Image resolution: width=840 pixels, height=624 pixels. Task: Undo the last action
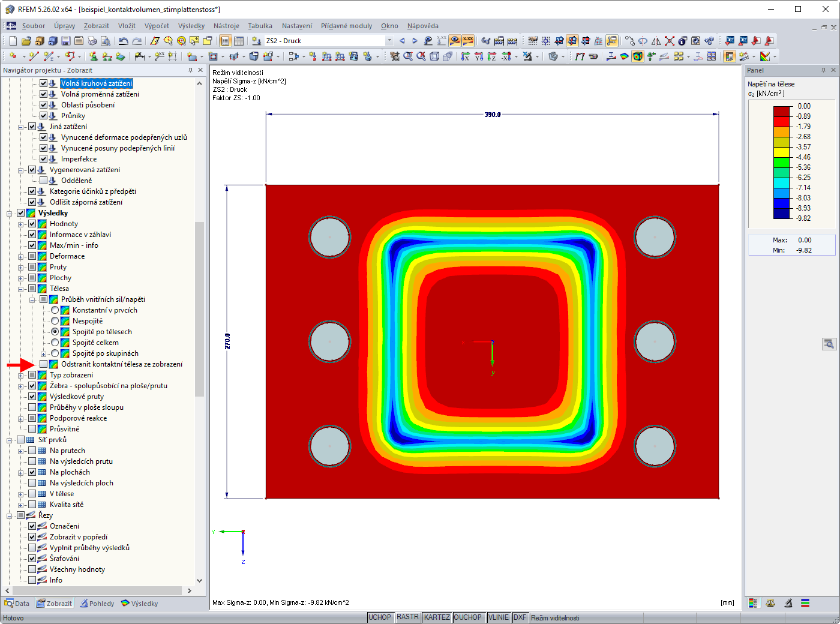click(x=123, y=41)
